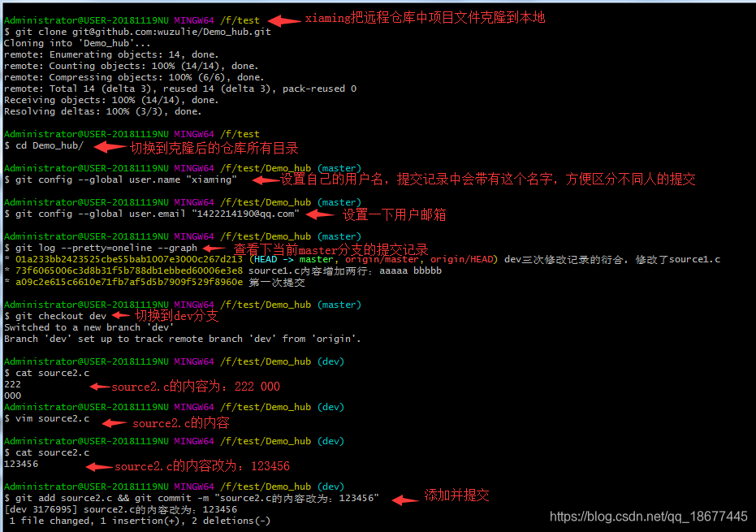756x532 pixels.
Task: Click the "cd Demo_hub/" command
Action: click(x=44, y=145)
